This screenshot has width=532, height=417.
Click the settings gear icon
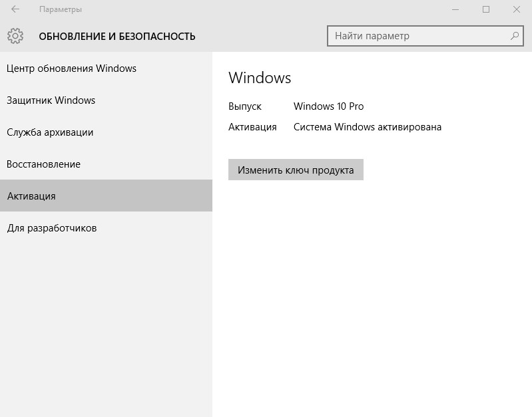tap(15, 36)
